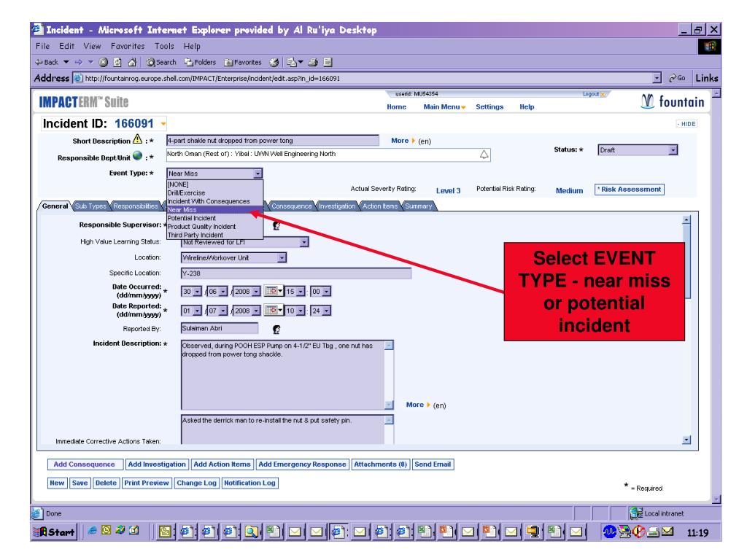Viewport: 747px width, 560px height.
Task: Switch to the Sub Types tab
Action: coord(90,206)
